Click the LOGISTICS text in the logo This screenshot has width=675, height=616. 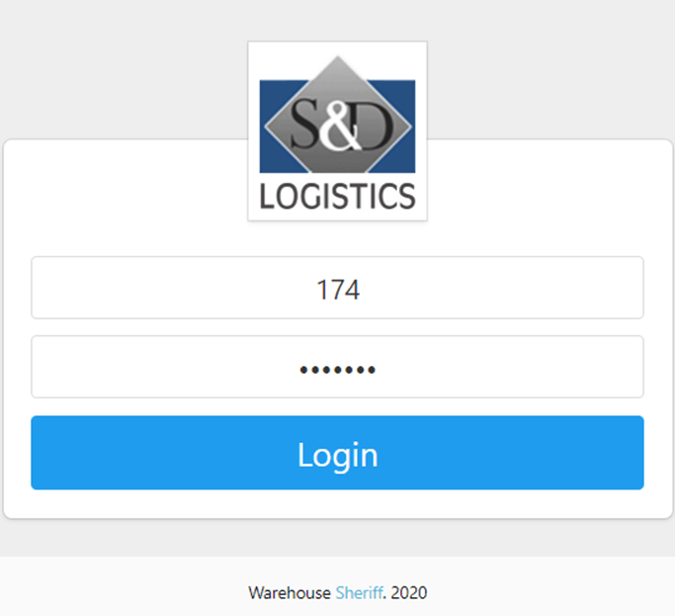[x=338, y=197]
